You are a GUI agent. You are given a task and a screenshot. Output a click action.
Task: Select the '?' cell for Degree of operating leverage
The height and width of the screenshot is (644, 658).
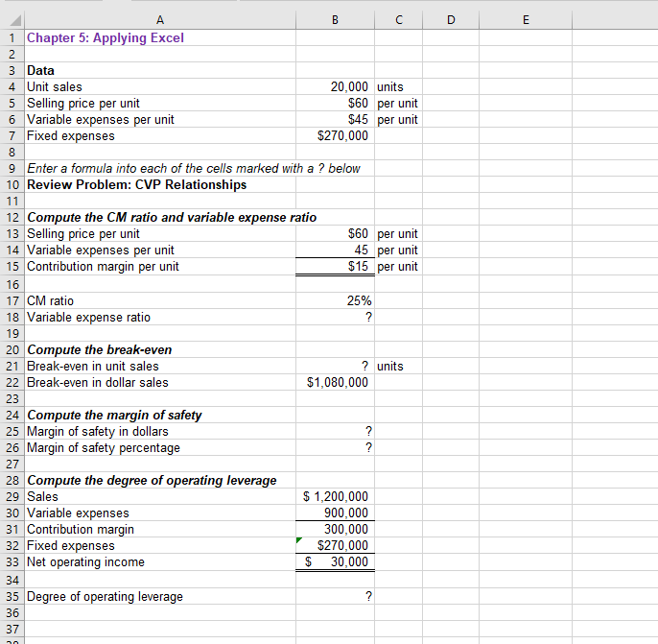pyautogui.click(x=335, y=597)
